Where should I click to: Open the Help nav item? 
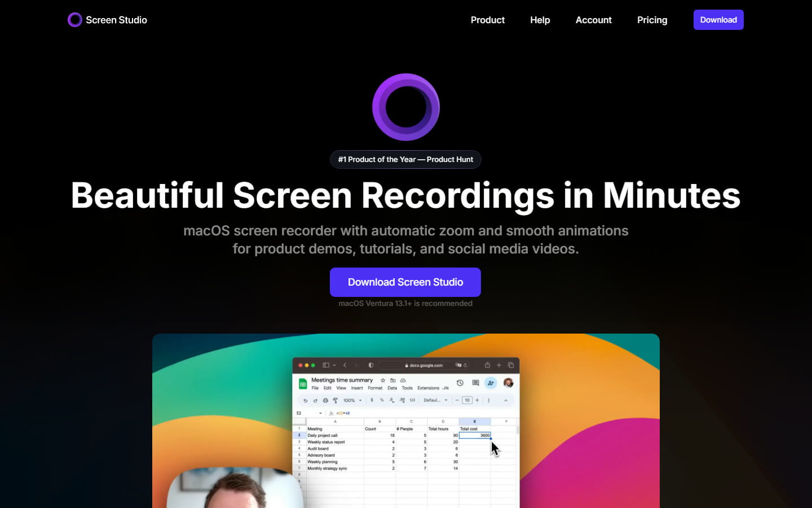[540, 20]
